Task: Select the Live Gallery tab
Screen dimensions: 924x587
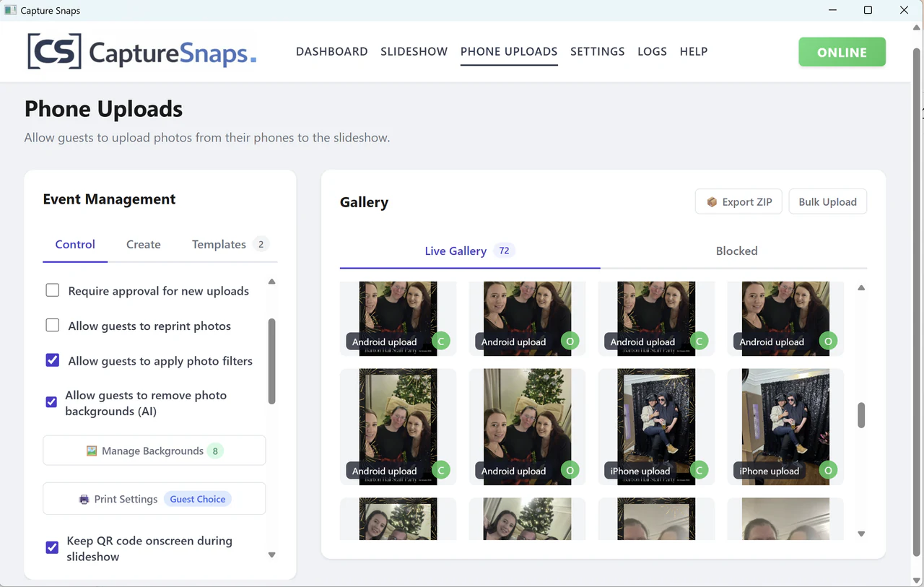Action: point(470,251)
